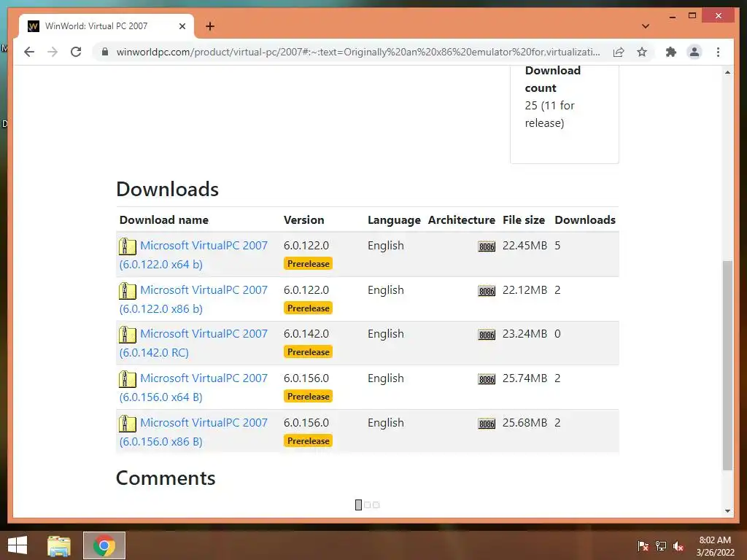Open File Explorer from taskbar
Image resolution: width=747 pixels, height=560 pixels.
pos(58,545)
